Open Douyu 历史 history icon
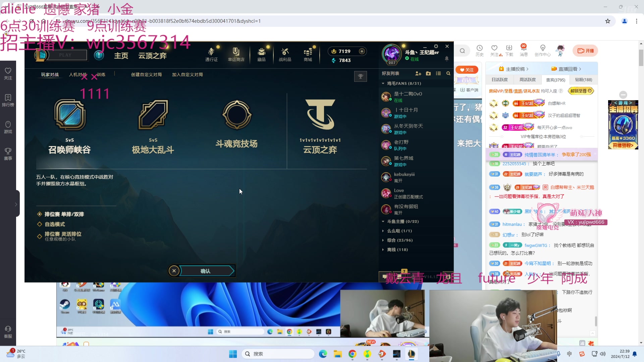The width and height of the screenshot is (644, 362). click(480, 51)
